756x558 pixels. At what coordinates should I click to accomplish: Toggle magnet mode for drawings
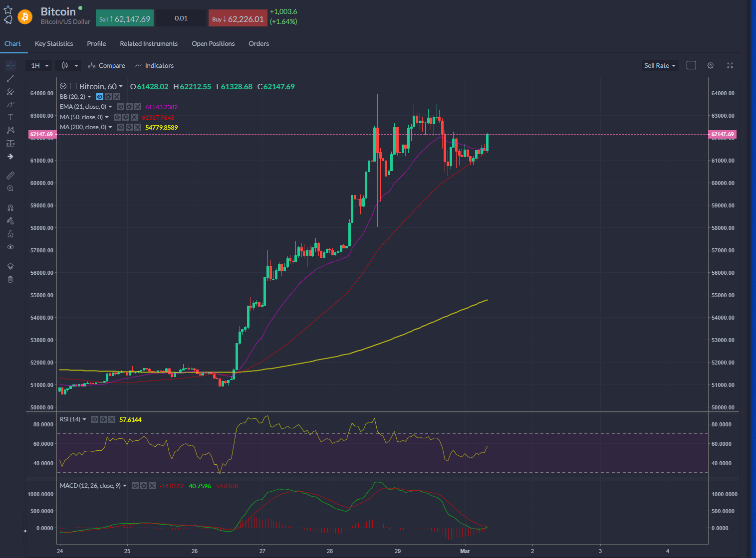(x=10, y=208)
